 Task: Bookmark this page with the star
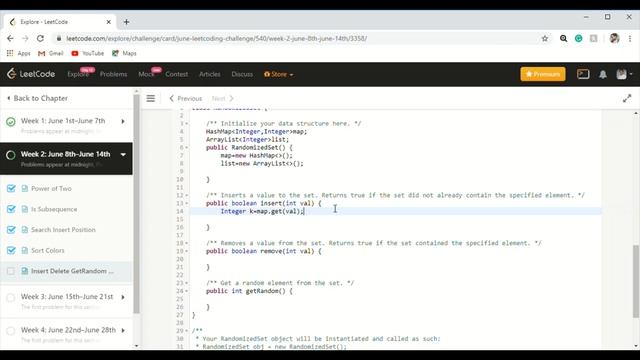(x=544, y=38)
